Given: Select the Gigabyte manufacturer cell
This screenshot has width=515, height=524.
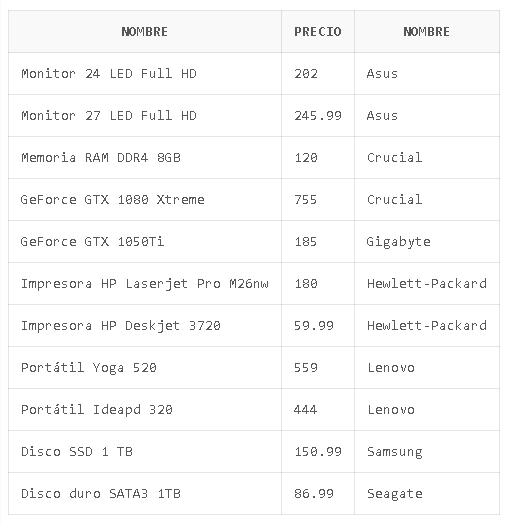Looking at the screenshot, I should (x=427, y=242).
